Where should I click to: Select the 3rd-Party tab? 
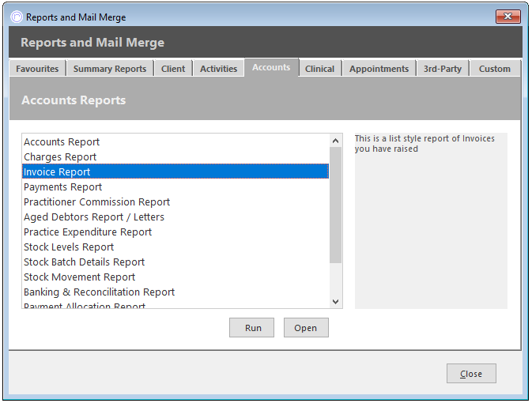443,69
